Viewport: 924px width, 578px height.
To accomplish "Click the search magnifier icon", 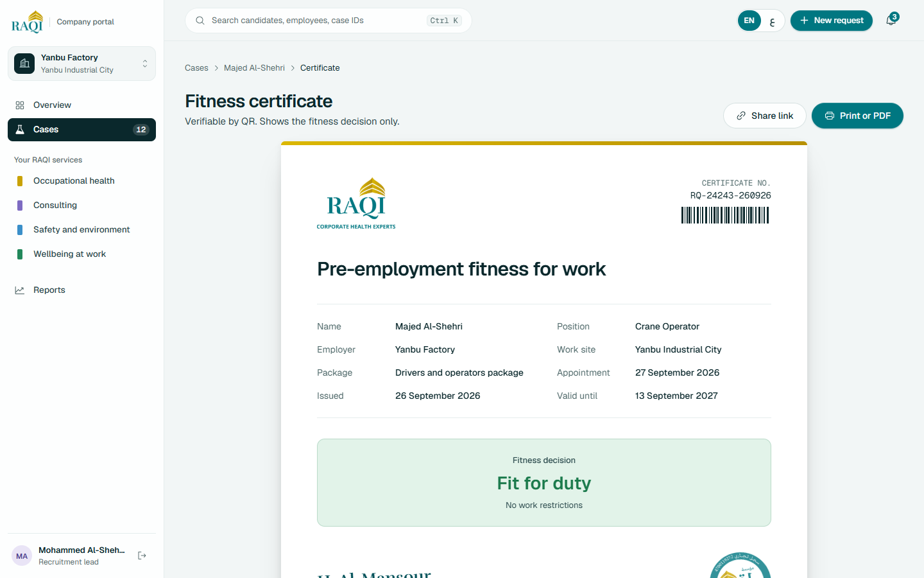I will (200, 21).
